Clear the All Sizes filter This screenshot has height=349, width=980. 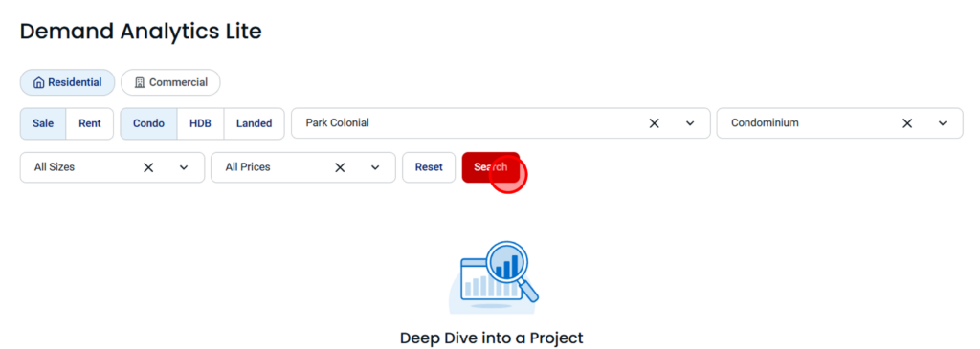tap(148, 167)
